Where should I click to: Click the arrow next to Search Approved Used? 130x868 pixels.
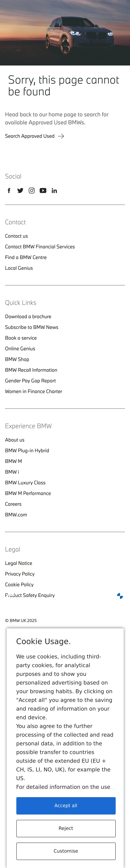pos(61,136)
